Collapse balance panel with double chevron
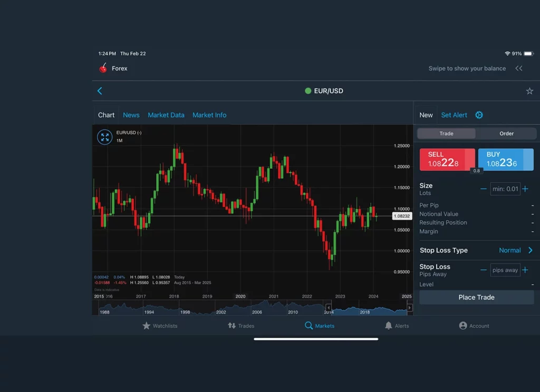This screenshot has width=540, height=392. [519, 69]
